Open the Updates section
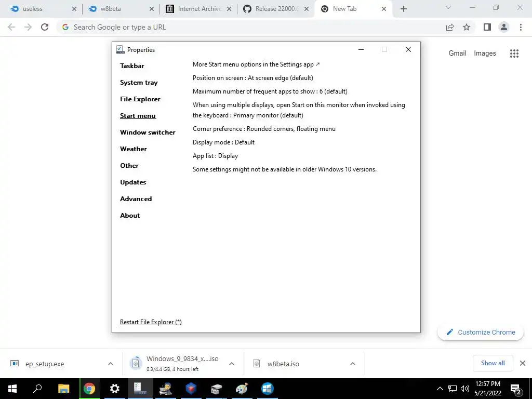Screen dimensions: 532x399 [x=133, y=182]
